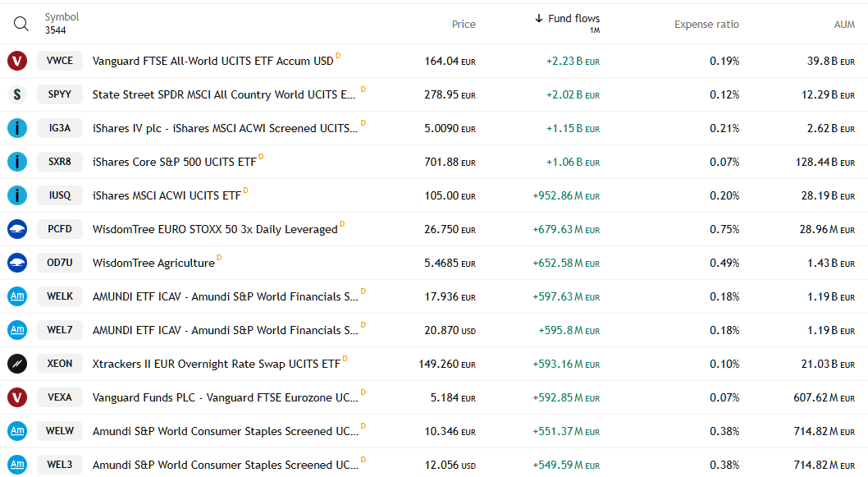Open the SXR8 ticker badge
The image size is (868, 477).
pos(60,162)
